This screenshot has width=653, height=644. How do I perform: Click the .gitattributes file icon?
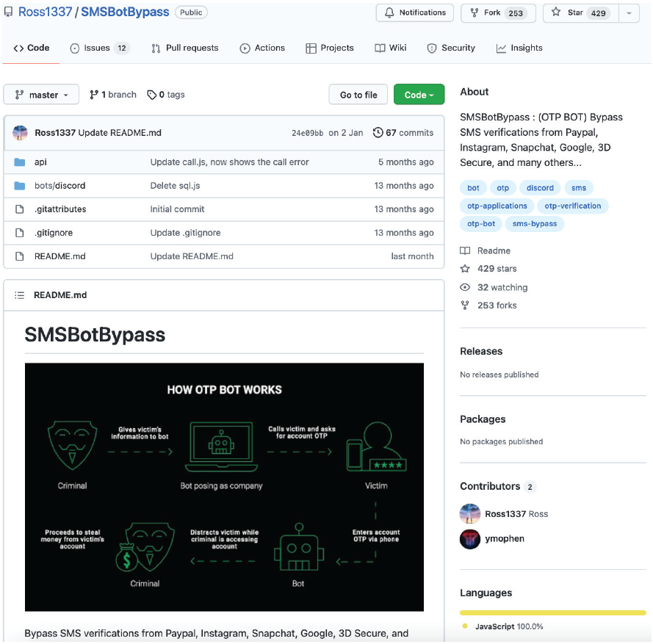tap(20, 209)
